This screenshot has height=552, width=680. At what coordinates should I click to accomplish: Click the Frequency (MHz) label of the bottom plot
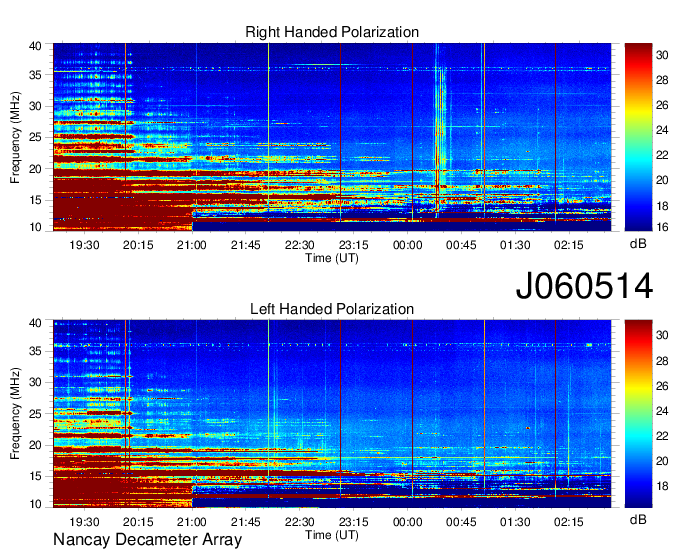pos(15,414)
